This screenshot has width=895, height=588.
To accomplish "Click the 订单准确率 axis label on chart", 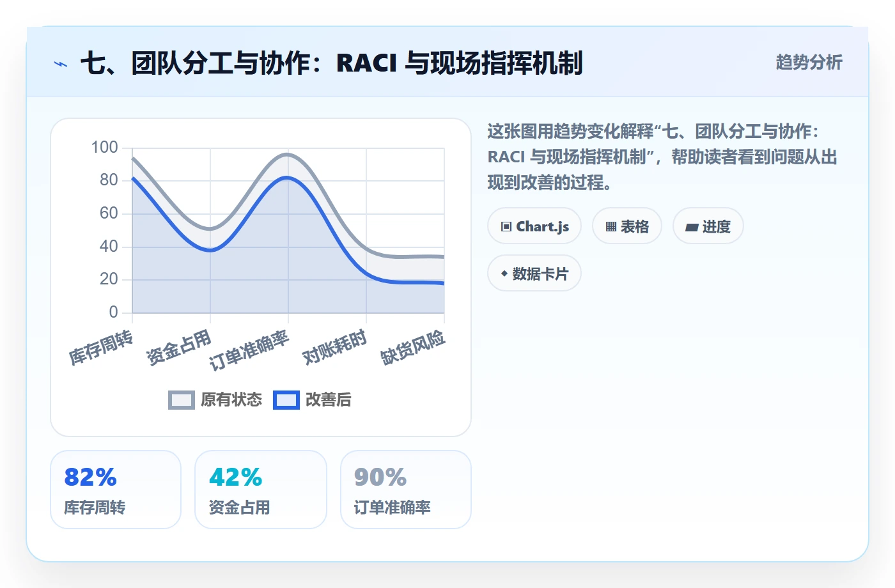I will click(x=249, y=350).
